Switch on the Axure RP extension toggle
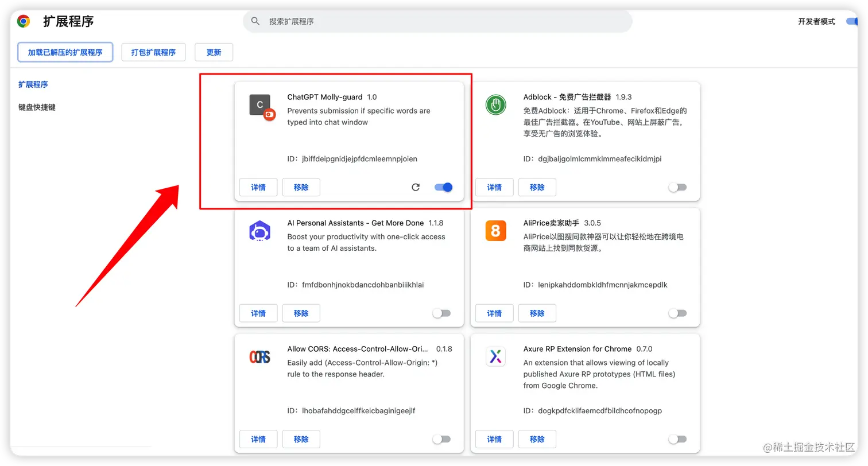 click(x=677, y=439)
